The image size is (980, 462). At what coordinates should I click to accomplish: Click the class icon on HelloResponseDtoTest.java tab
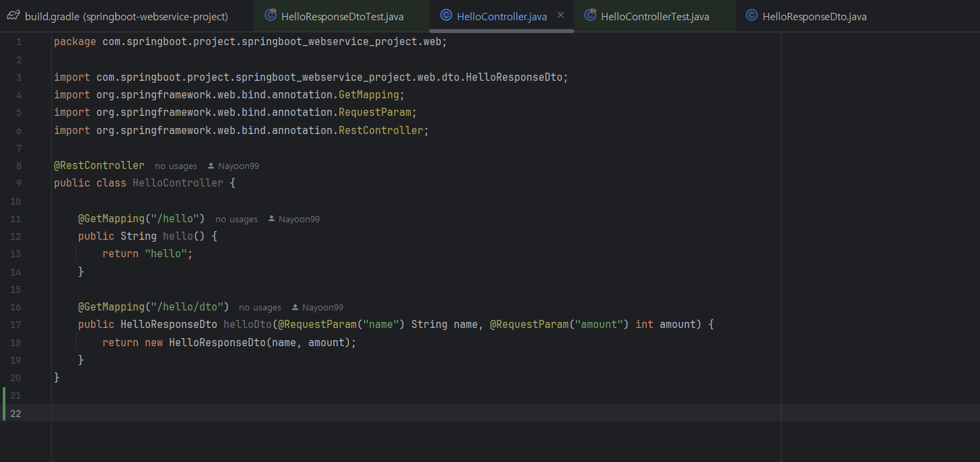tap(271, 15)
